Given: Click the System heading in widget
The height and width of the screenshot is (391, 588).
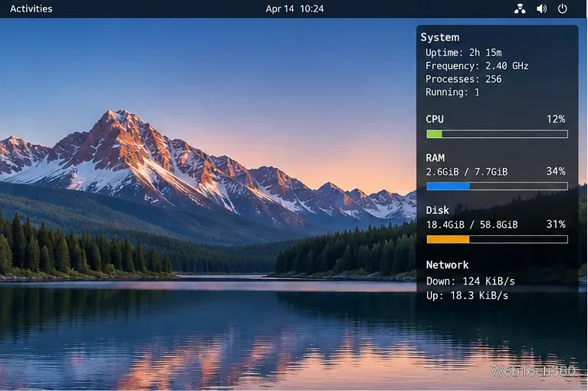Looking at the screenshot, I should [x=440, y=37].
